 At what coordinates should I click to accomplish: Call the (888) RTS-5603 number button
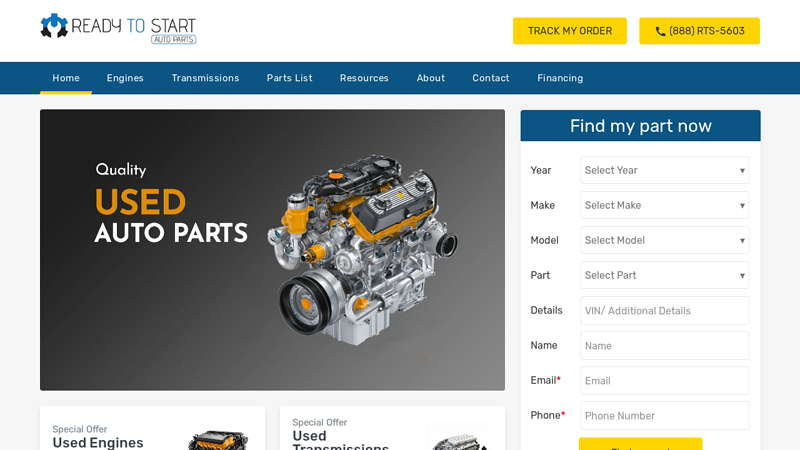click(x=699, y=31)
